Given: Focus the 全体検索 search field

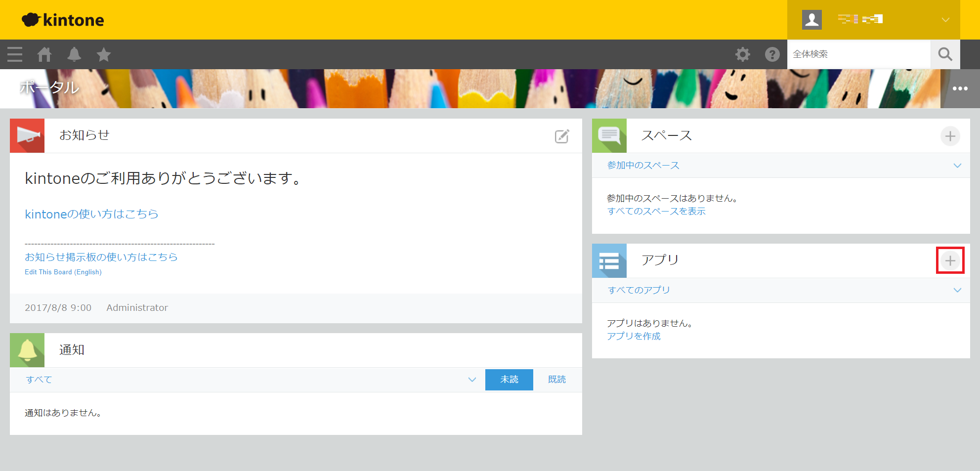Looking at the screenshot, I should [858, 54].
